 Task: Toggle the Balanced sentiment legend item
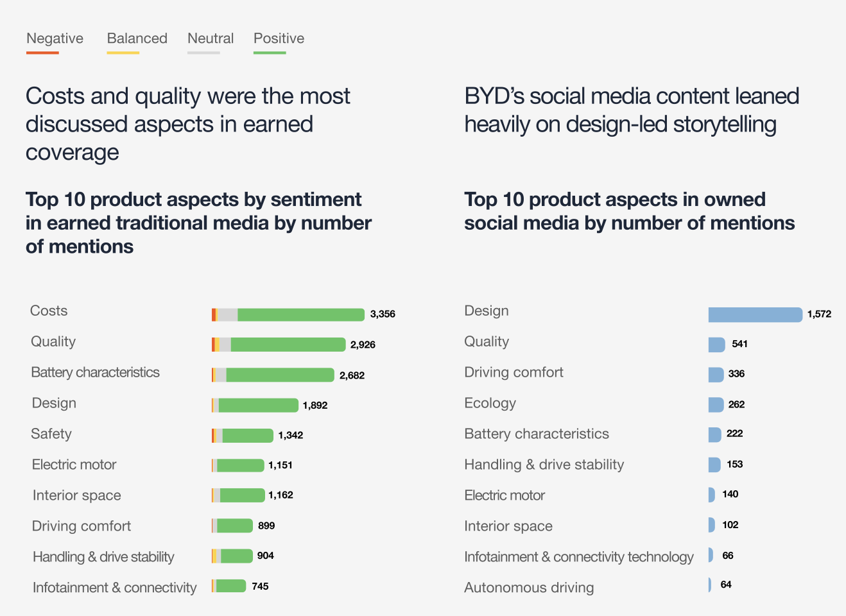click(x=137, y=38)
